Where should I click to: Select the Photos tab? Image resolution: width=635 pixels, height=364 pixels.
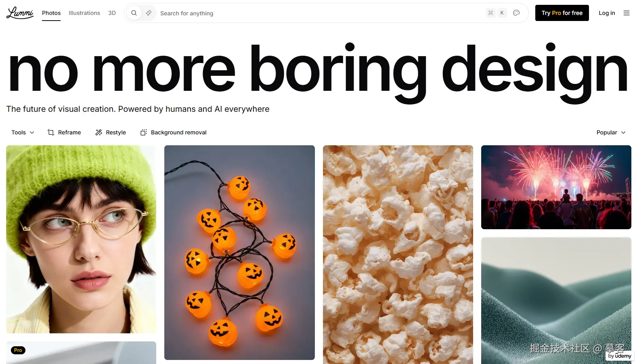pos(51,13)
